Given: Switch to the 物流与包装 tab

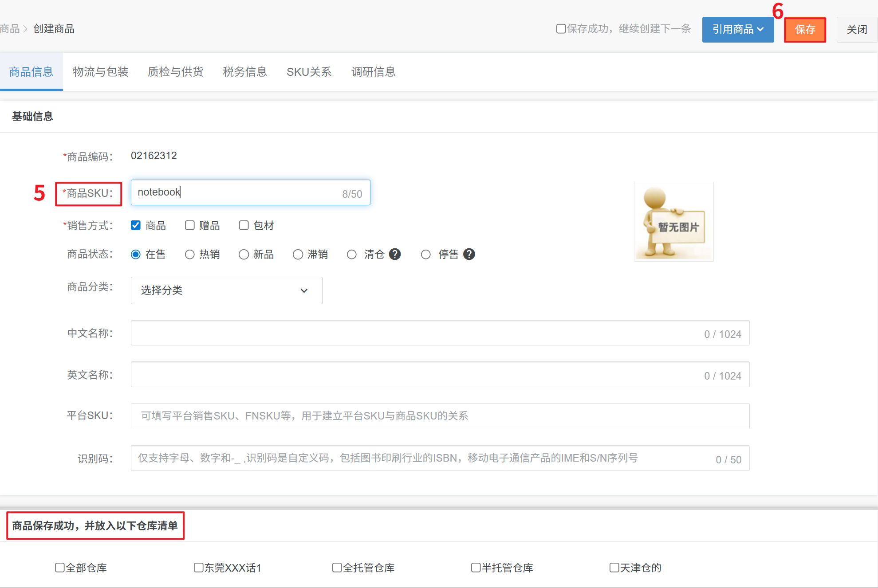Looking at the screenshot, I should [100, 72].
